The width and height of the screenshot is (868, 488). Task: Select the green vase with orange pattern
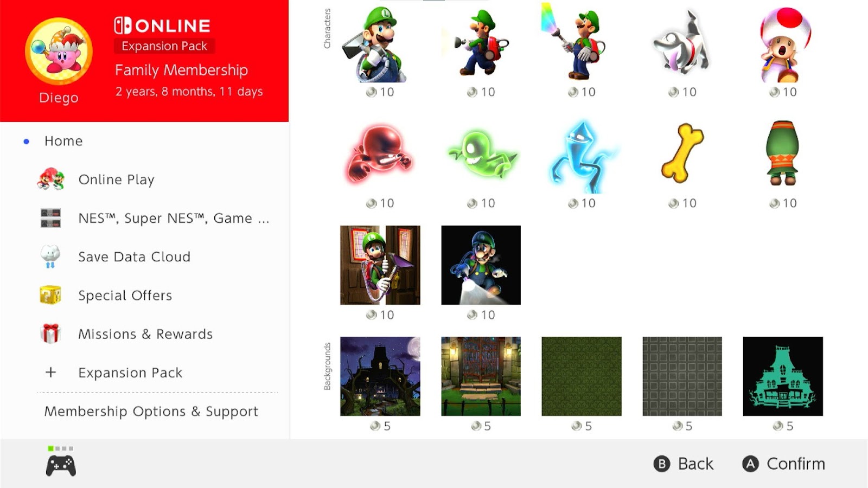click(783, 153)
